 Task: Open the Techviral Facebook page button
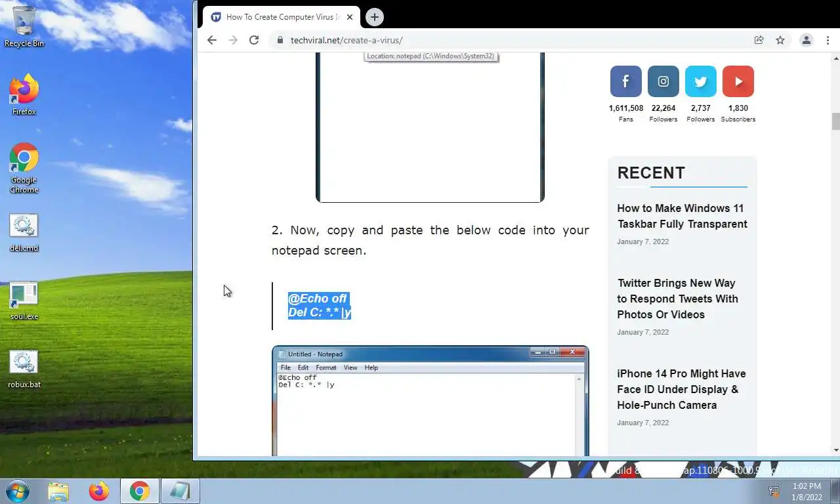626,81
